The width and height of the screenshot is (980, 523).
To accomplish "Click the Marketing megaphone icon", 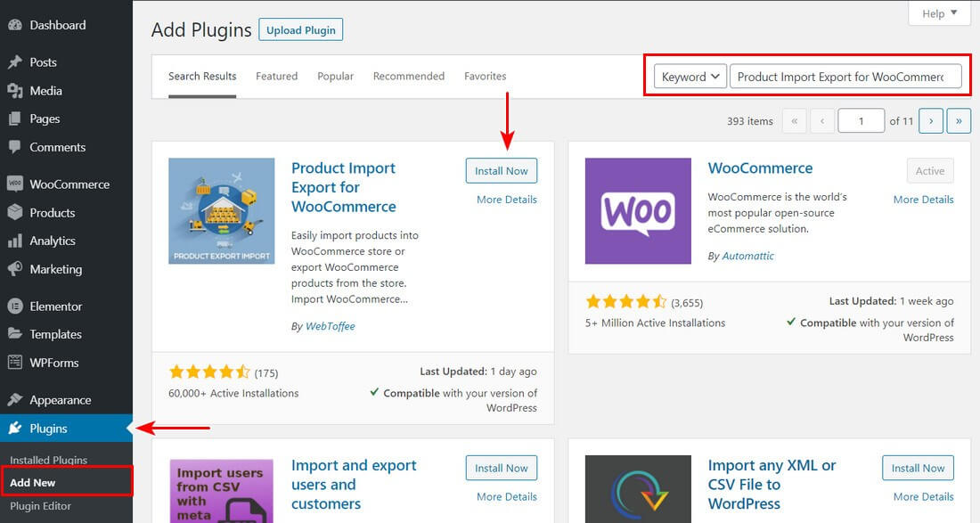I will [15, 269].
